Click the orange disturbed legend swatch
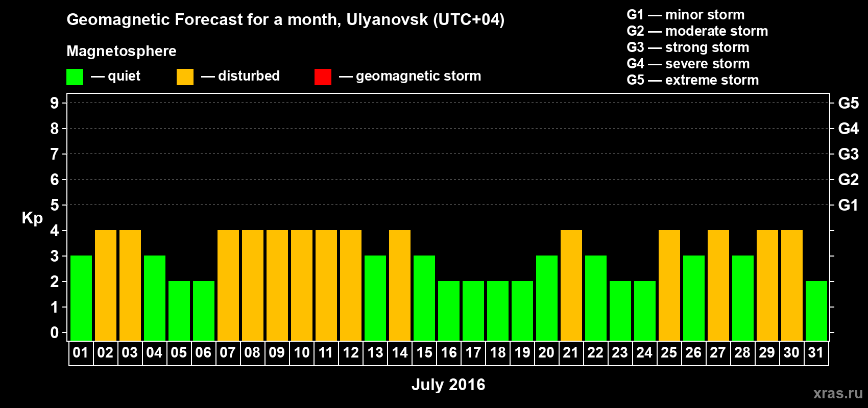 [185, 77]
